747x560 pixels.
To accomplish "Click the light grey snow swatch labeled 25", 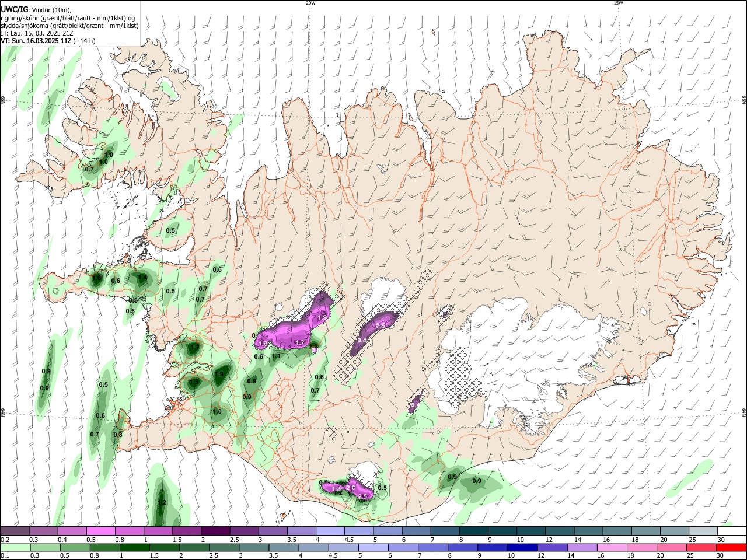I will pos(703,531).
